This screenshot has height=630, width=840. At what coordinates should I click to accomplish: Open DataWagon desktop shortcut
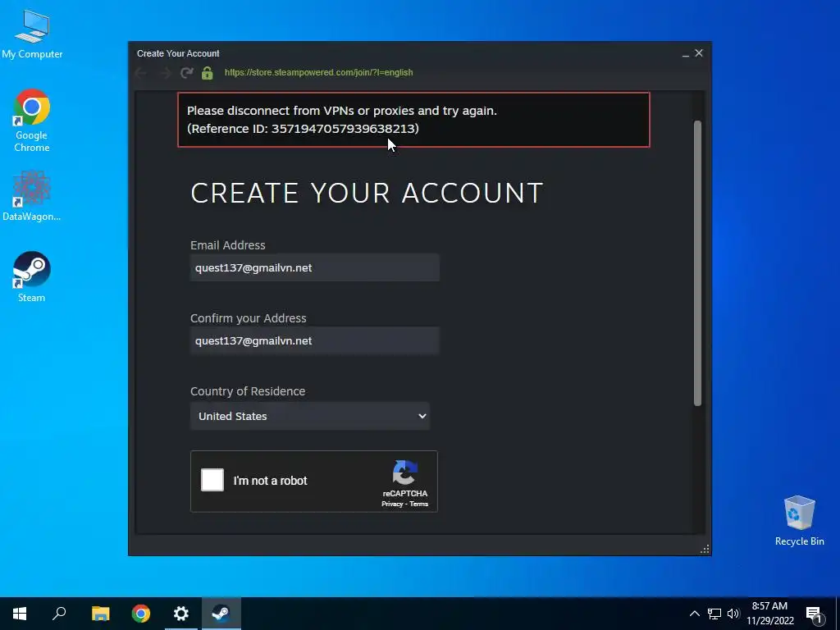coord(32,196)
